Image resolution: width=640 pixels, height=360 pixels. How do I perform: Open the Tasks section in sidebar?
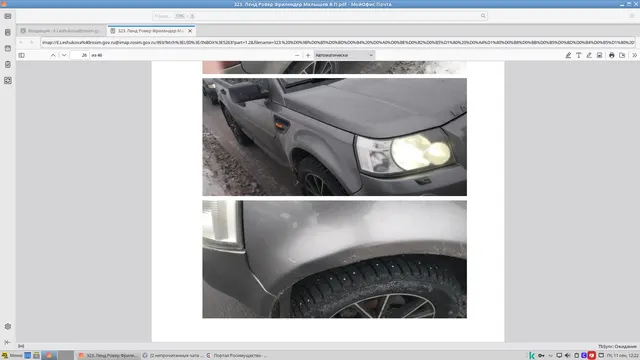pos(8,64)
